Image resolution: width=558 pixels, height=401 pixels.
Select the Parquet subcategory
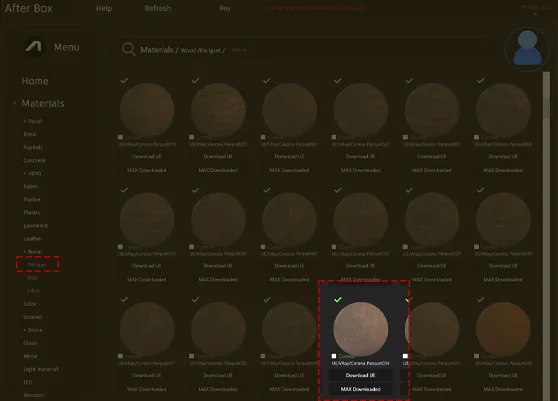(x=37, y=265)
